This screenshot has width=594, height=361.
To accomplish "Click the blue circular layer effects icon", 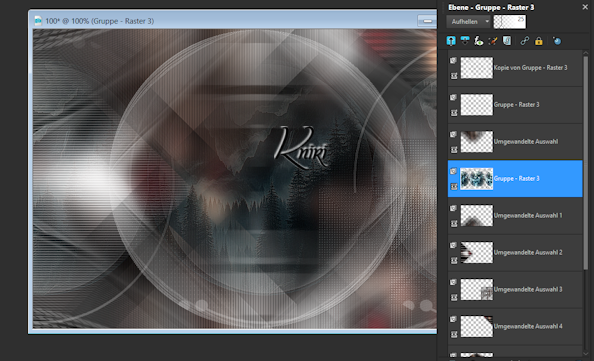I will (x=556, y=41).
